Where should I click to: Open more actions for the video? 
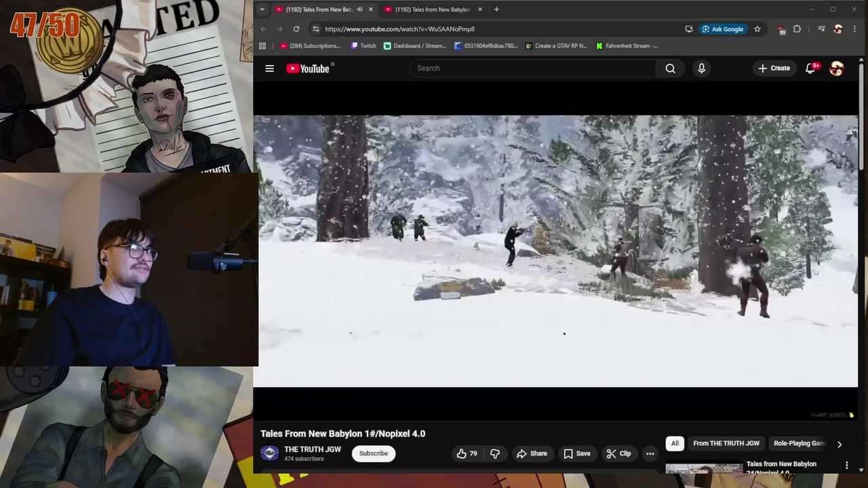tap(650, 453)
